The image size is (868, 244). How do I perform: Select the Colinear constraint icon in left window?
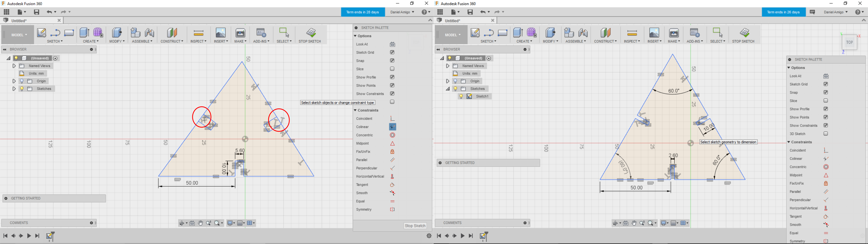pyautogui.click(x=393, y=127)
